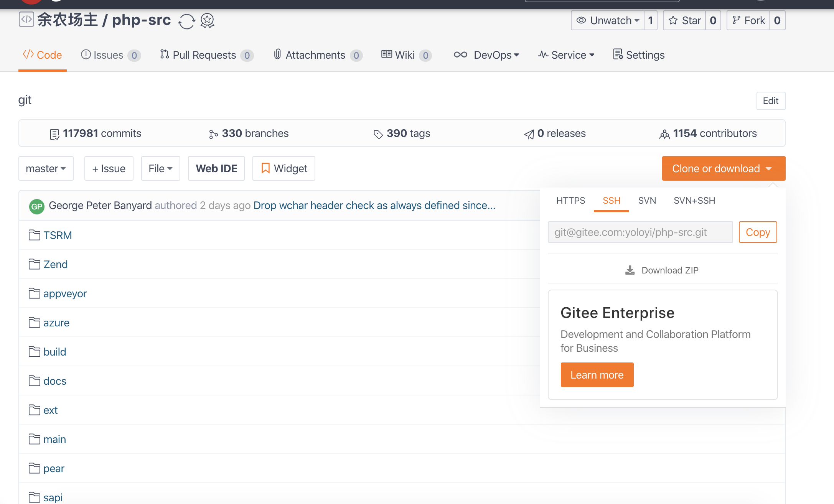The width and height of the screenshot is (834, 504).
Task: Switch to the Code tab
Action: coord(43,55)
